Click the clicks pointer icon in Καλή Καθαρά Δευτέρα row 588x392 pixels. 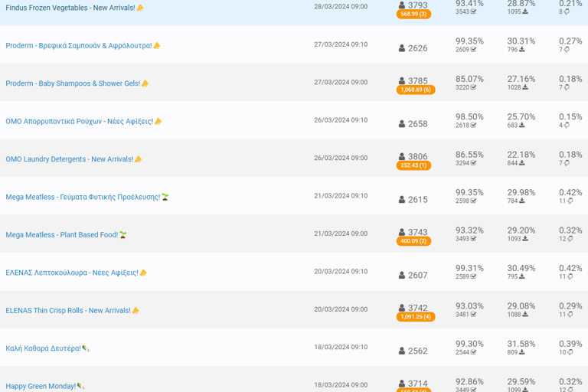tap(570, 352)
